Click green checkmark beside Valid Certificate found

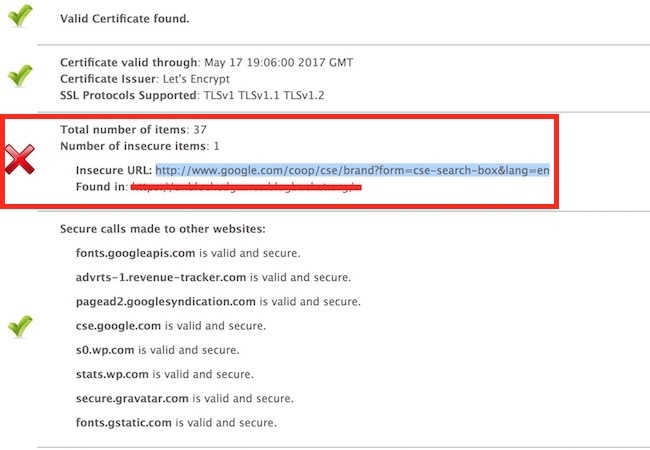click(20, 16)
